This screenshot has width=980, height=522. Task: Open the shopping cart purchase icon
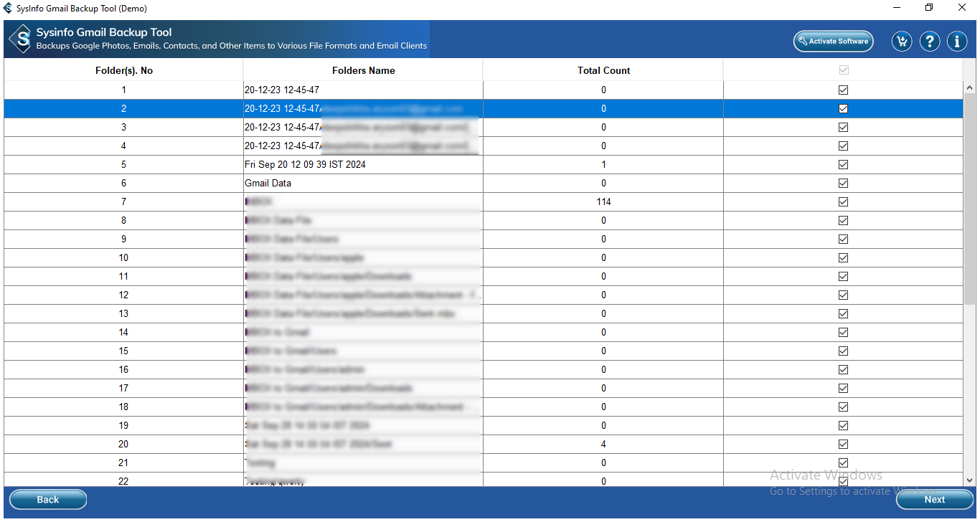click(902, 41)
